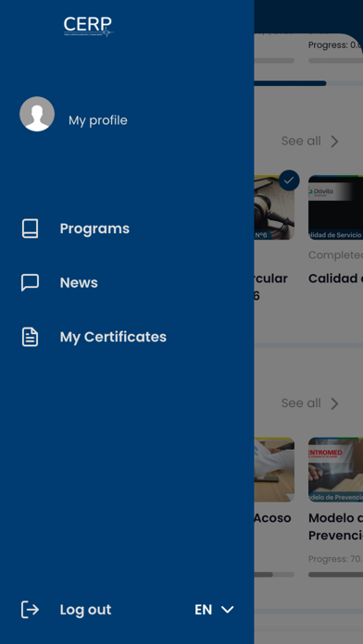Image resolution: width=363 pixels, height=644 pixels.
Task: Click the upper See all chevron arrow
Action: coord(334,142)
